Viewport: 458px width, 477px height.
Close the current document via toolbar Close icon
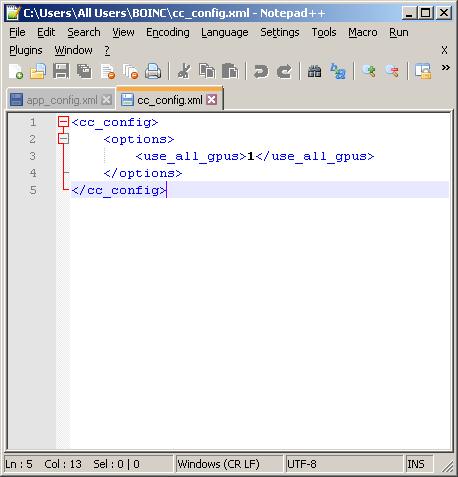tap(108, 71)
